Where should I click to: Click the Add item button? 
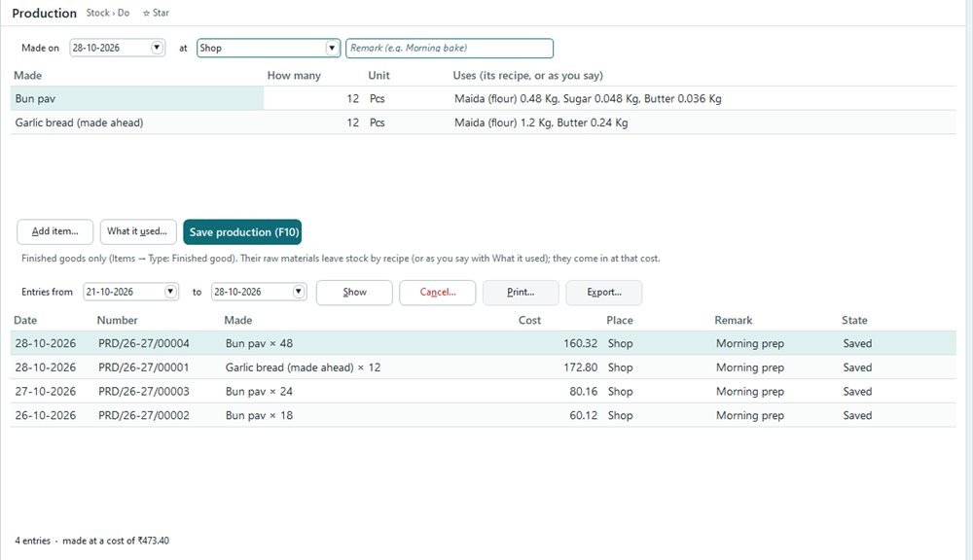55,231
